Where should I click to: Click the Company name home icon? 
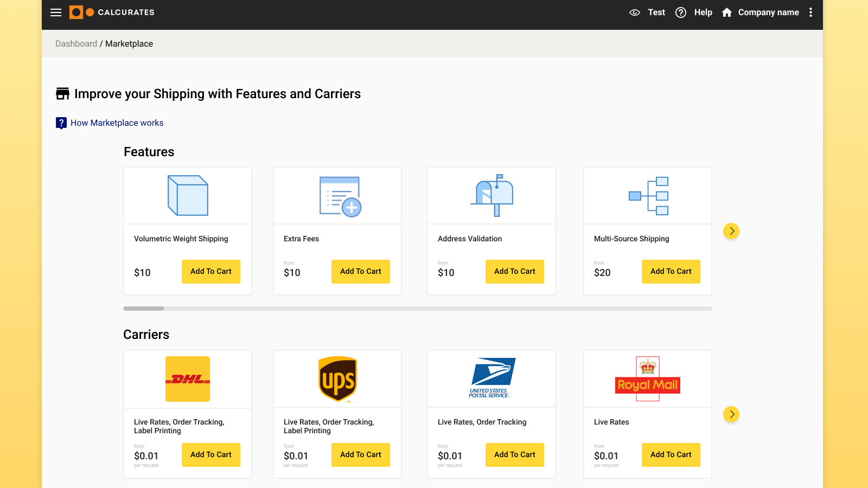(727, 12)
